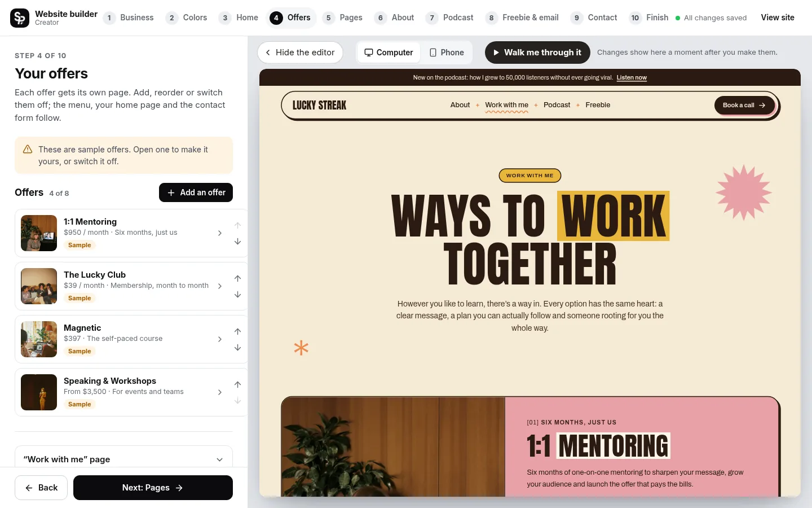Proceed with Next: Pages button
Viewport: 812px width, 508px height.
coord(153,488)
